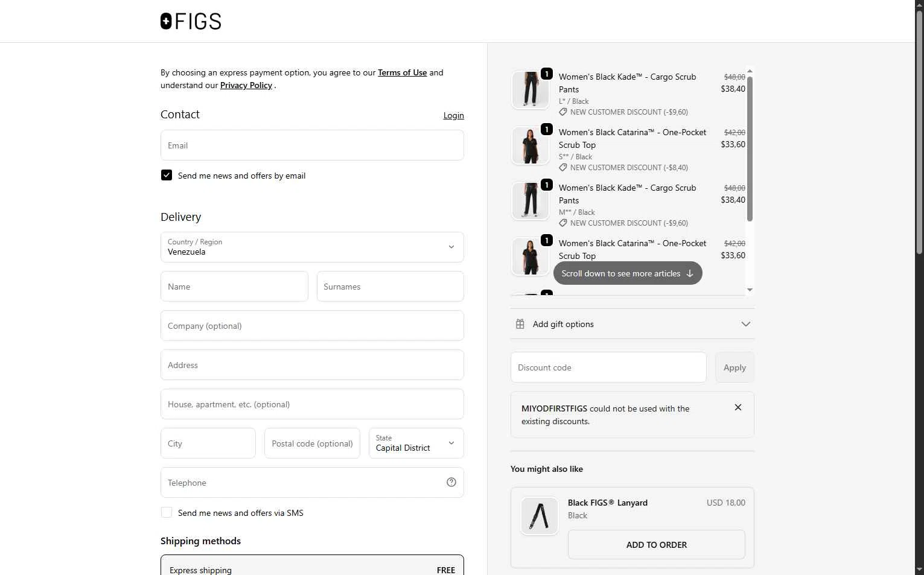Image resolution: width=924 pixels, height=575 pixels.
Task: Open the Privacy Policy link
Action: pyautogui.click(x=246, y=85)
